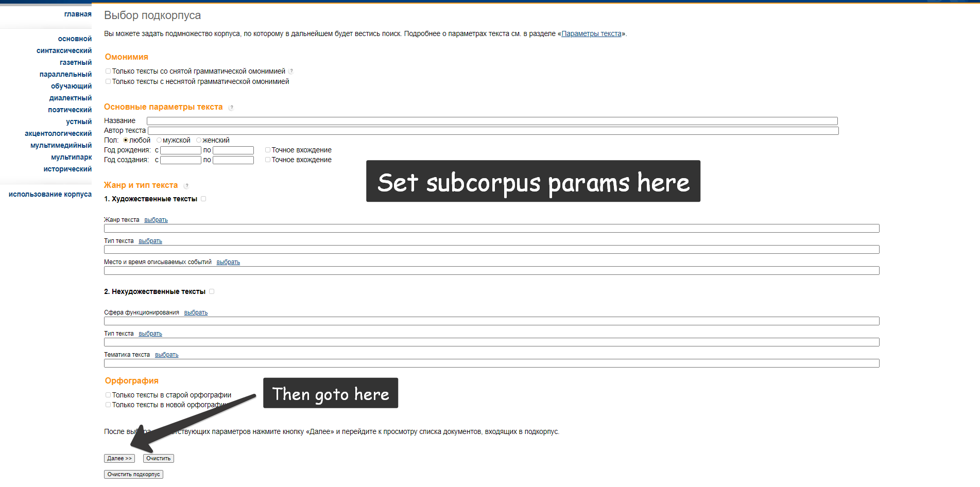This screenshot has height=487, width=980.
Task: Open выбрать link for non-fiction Тип текста
Action: tap(150, 334)
